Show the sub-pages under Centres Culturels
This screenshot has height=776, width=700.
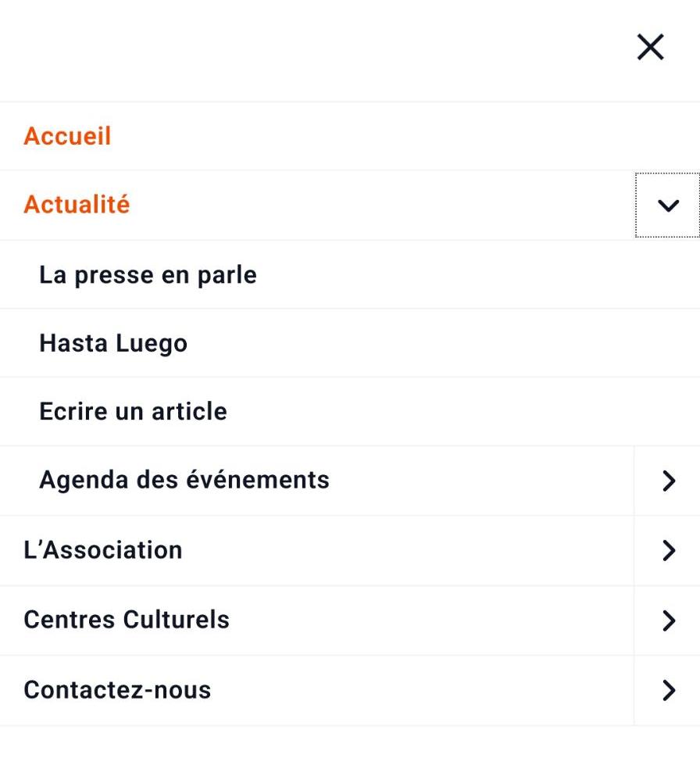(667, 620)
